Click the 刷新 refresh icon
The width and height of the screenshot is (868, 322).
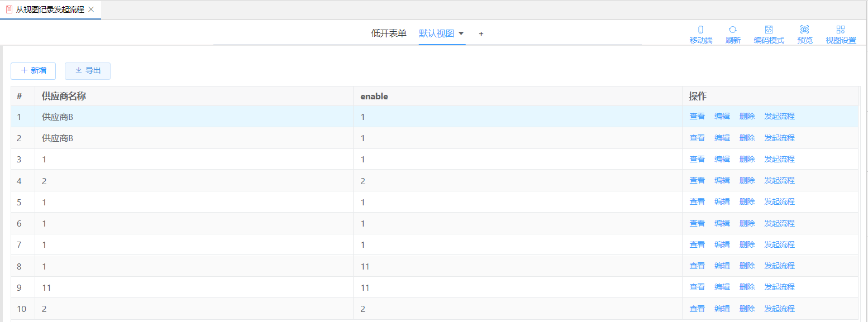point(733,30)
